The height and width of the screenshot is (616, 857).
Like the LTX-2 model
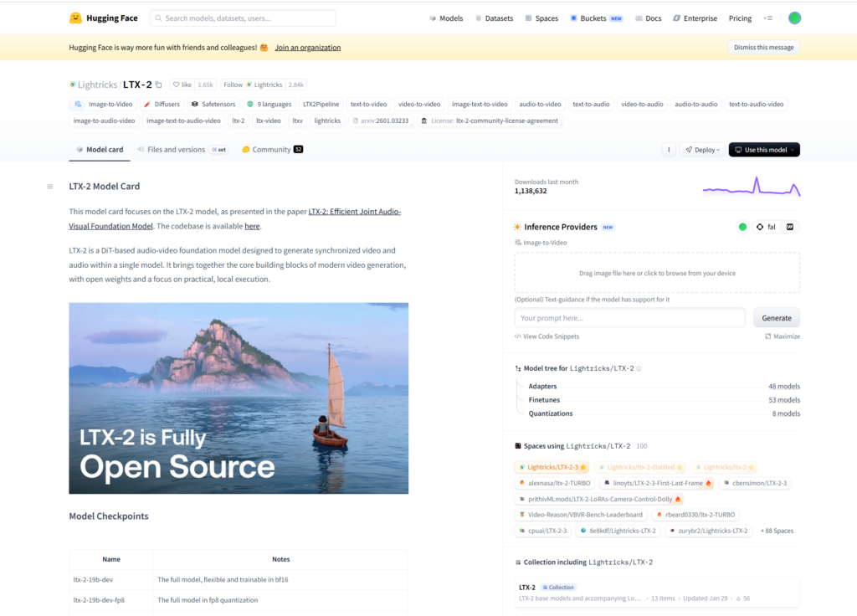(182, 85)
